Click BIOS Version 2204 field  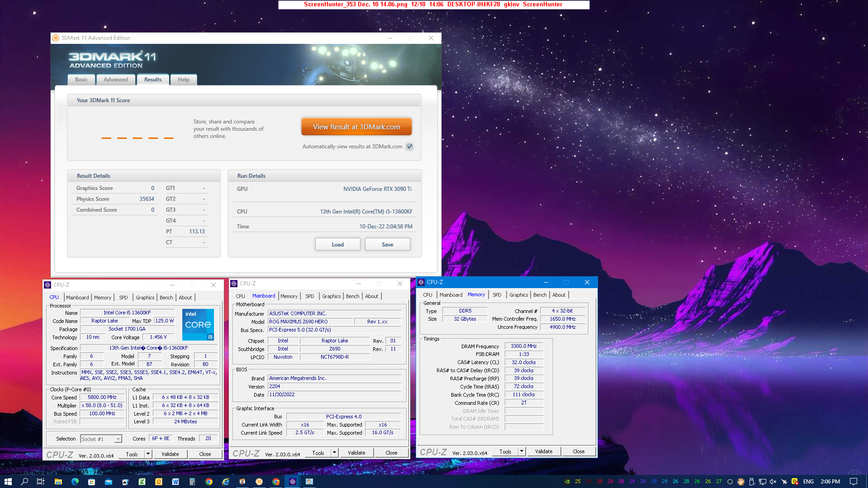[x=334, y=386]
